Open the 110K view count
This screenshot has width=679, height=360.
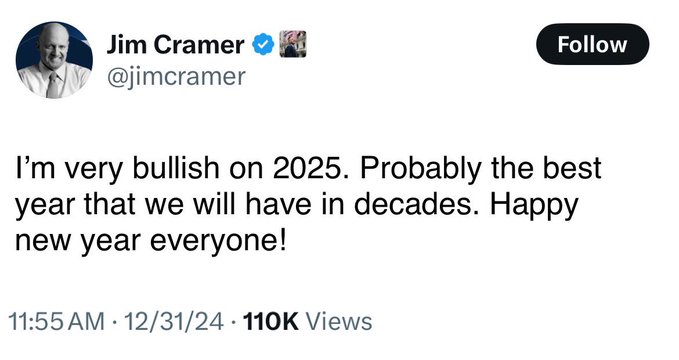click(x=271, y=322)
